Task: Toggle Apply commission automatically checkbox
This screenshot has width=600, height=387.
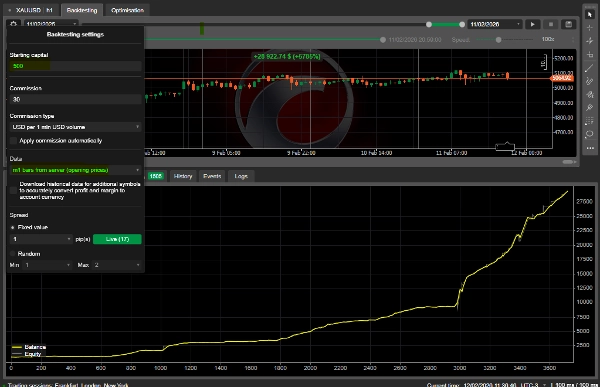Action: click(x=13, y=140)
